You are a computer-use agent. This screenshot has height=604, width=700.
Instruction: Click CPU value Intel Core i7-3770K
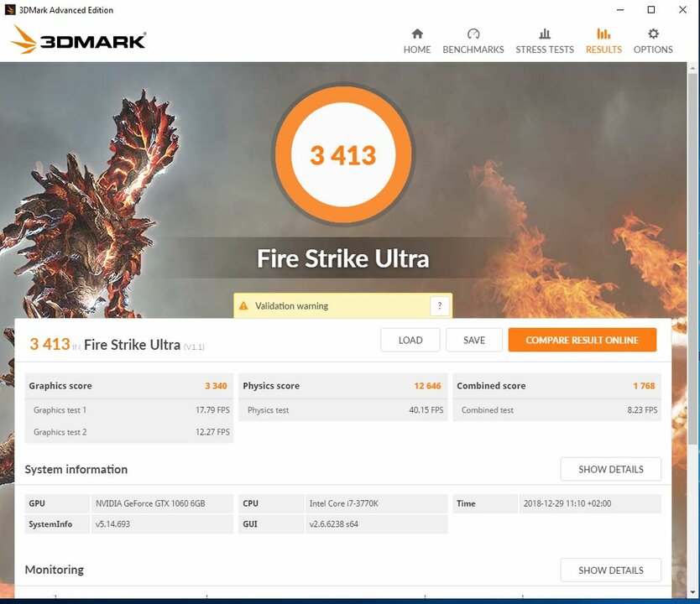tap(344, 503)
